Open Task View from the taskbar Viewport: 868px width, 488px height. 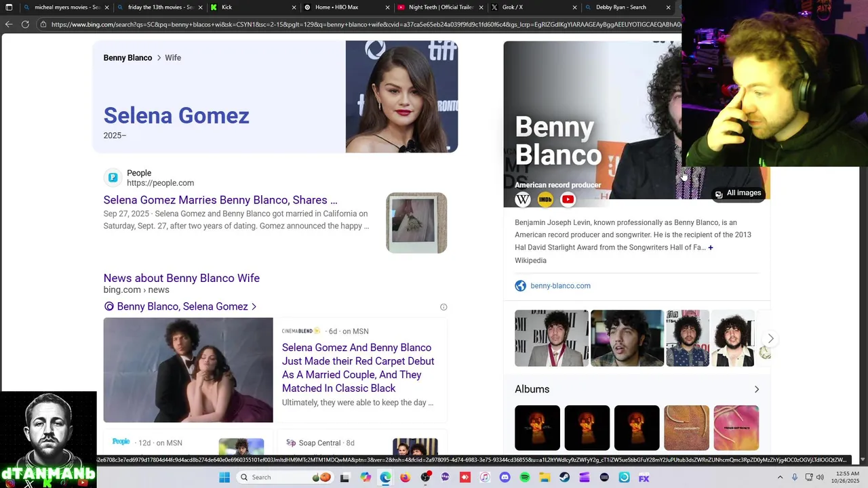344,477
